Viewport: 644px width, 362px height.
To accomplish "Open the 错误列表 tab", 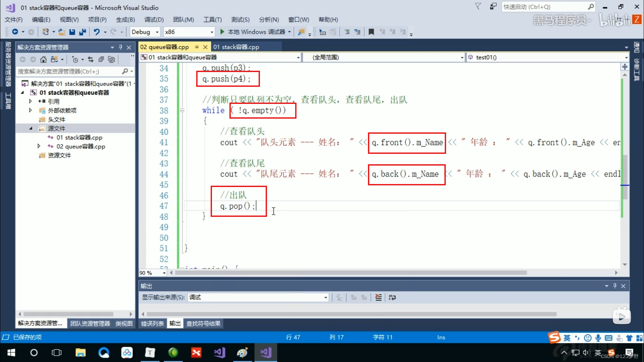I will pyautogui.click(x=152, y=323).
